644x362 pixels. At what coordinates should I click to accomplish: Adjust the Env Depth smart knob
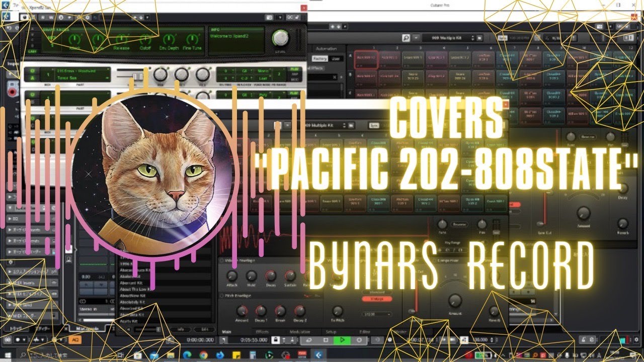click(x=169, y=39)
